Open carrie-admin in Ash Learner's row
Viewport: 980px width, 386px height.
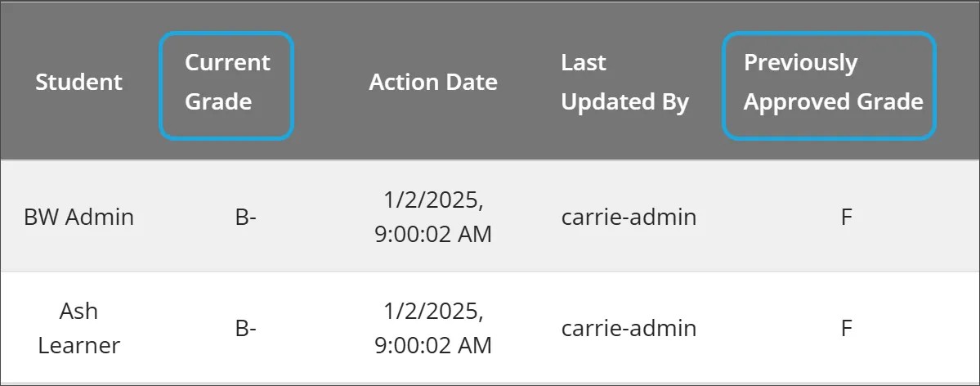tap(629, 329)
